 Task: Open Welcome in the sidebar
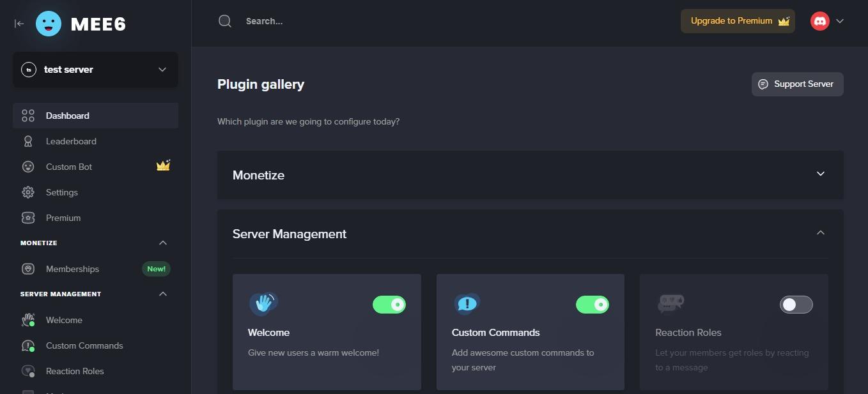coord(95,320)
